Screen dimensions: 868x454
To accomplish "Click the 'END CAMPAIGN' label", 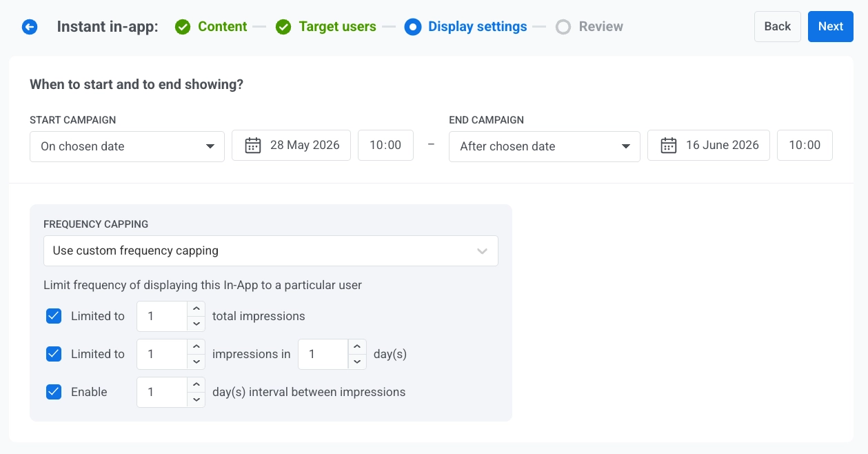I will (x=487, y=120).
